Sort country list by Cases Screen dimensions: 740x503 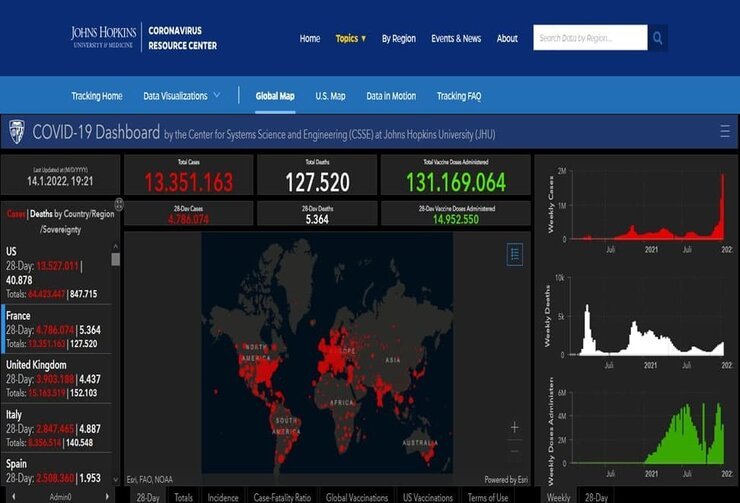16,214
